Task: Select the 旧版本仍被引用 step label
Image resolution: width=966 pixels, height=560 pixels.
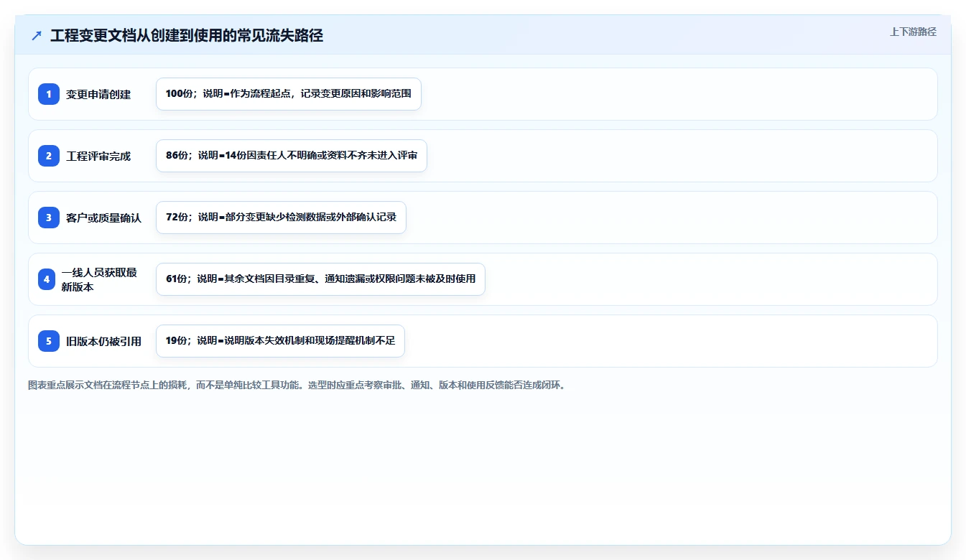Action: click(x=103, y=341)
